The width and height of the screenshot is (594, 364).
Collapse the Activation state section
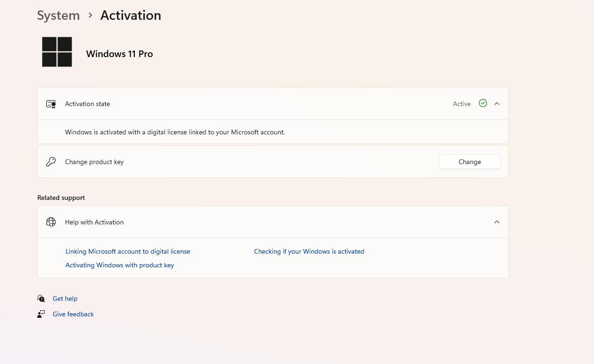pyautogui.click(x=497, y=104)
